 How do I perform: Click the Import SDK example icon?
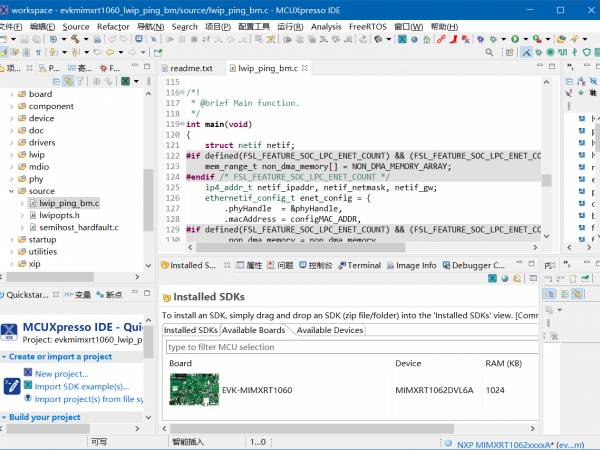(27, 386)
